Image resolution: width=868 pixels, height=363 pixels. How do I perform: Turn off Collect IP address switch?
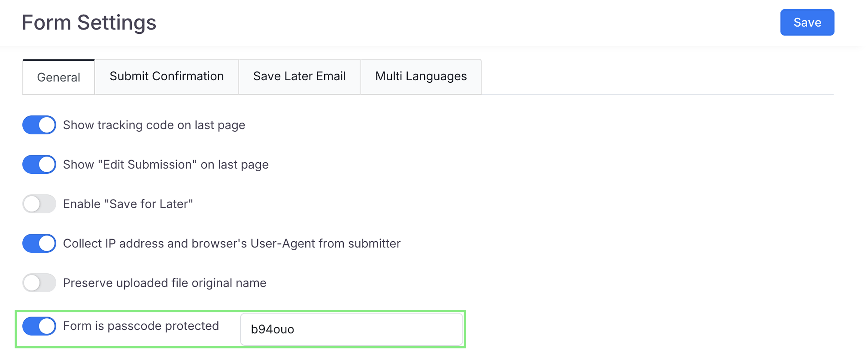pos(39,243)
